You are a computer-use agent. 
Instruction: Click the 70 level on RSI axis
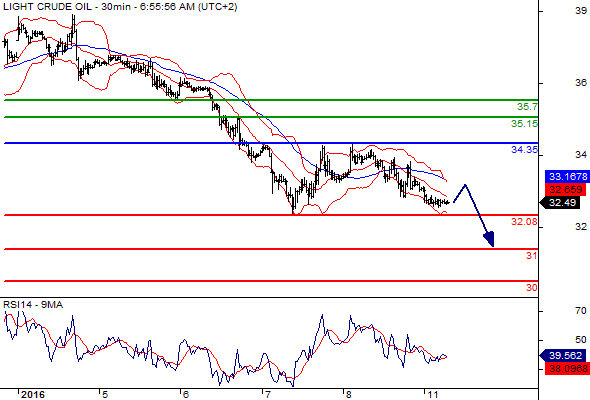[x=581, y=311]
